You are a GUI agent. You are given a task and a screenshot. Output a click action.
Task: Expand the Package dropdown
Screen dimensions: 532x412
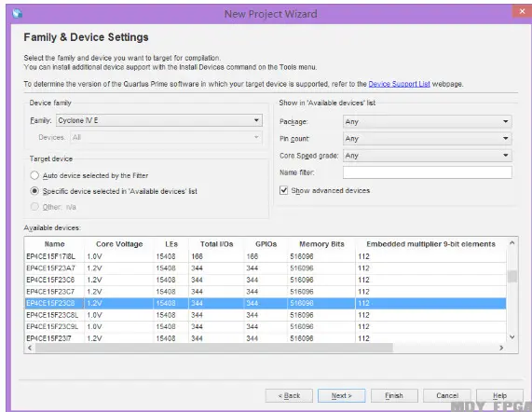tap(427, 121)
